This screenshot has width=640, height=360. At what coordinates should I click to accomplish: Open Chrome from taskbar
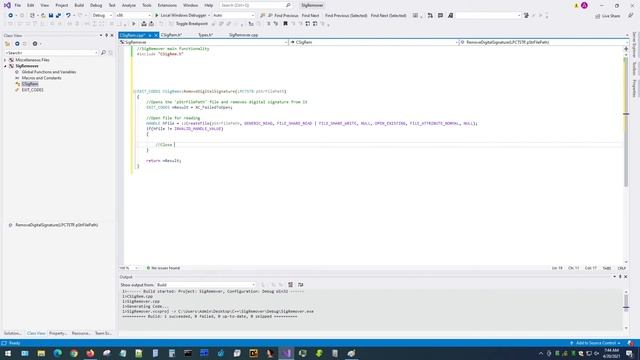pyautogui.click(x=74, y=353)
